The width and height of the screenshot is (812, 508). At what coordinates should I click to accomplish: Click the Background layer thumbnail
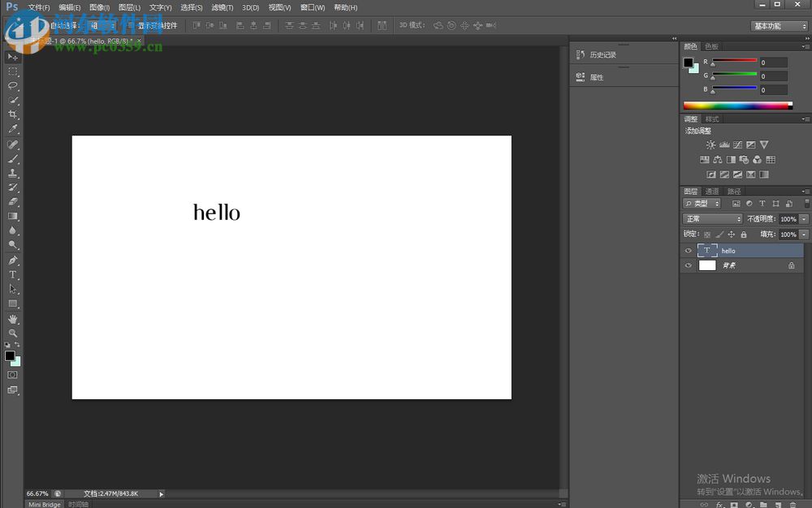706,265
